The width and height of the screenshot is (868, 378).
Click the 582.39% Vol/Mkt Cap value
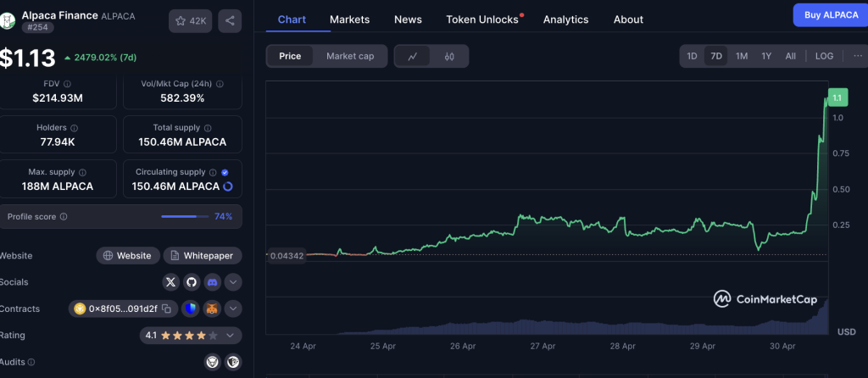click(x=182, y=98)
